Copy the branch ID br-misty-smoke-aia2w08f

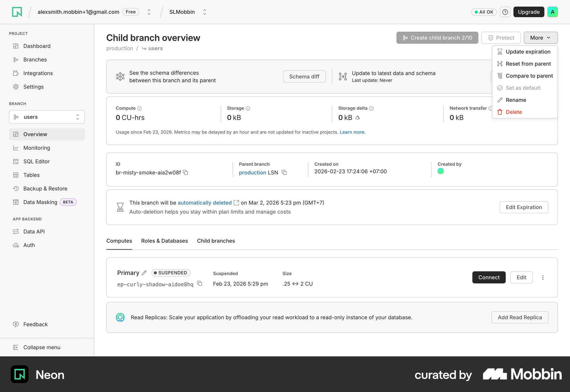[186, 173]
